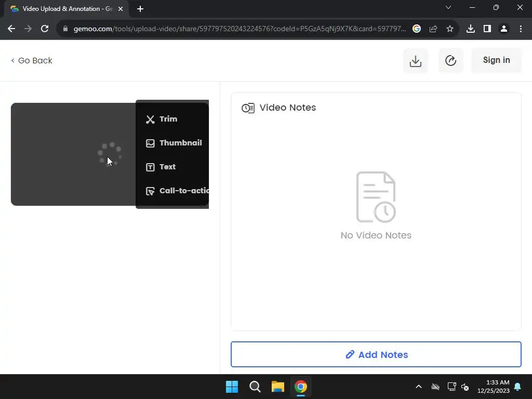The width and height of the screenshot is (532, 399).
Task: Click the browser back arrow
Action: [x=11, y=29]
